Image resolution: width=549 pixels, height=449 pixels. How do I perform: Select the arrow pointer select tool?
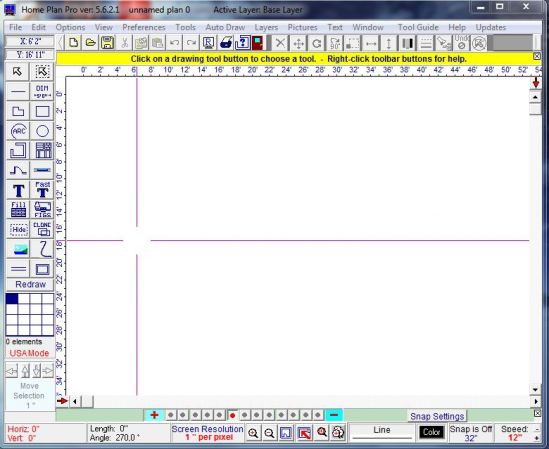[18, 71]
